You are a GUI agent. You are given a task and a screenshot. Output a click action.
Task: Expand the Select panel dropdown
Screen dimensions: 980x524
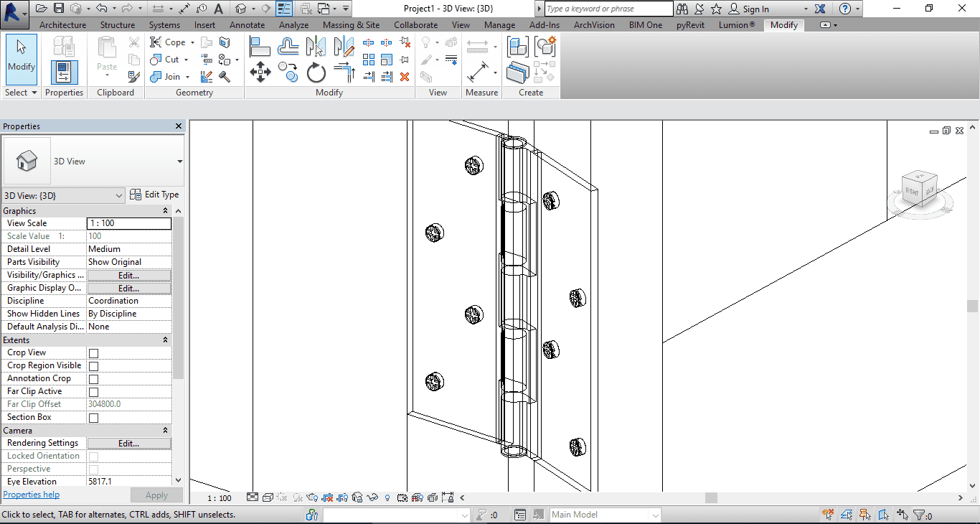pos(20,93)
